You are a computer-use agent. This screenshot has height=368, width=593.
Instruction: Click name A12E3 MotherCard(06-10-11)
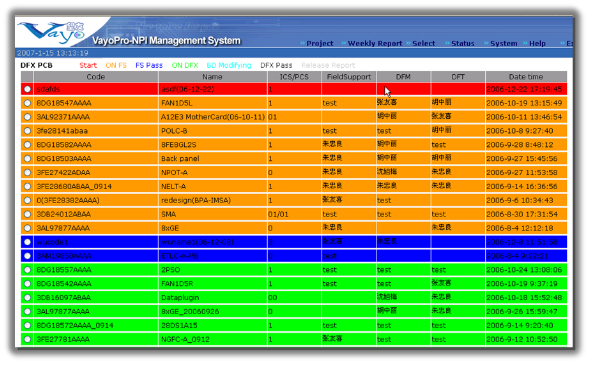point(213,117)
